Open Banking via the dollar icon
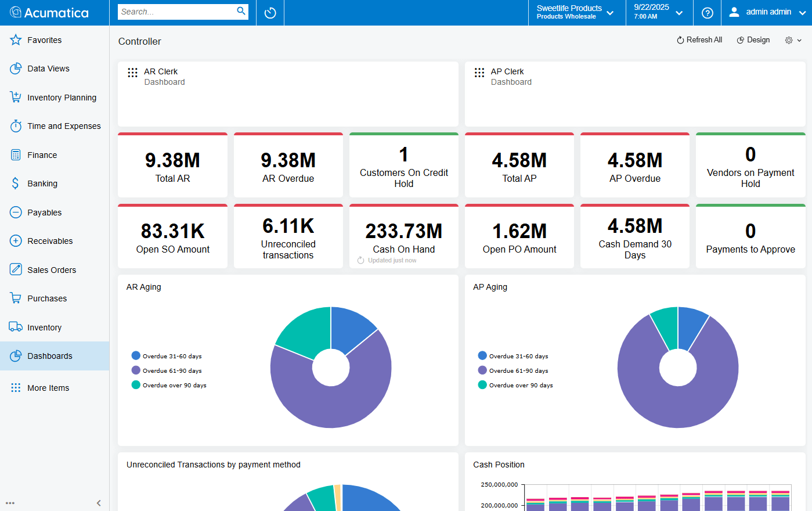 [16, 183]
